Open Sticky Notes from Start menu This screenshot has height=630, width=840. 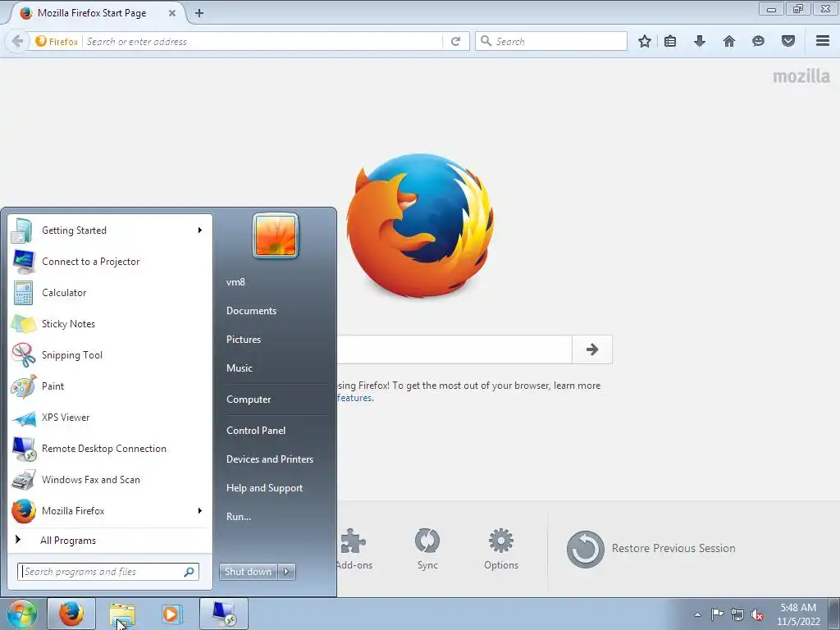pos(111,323)
